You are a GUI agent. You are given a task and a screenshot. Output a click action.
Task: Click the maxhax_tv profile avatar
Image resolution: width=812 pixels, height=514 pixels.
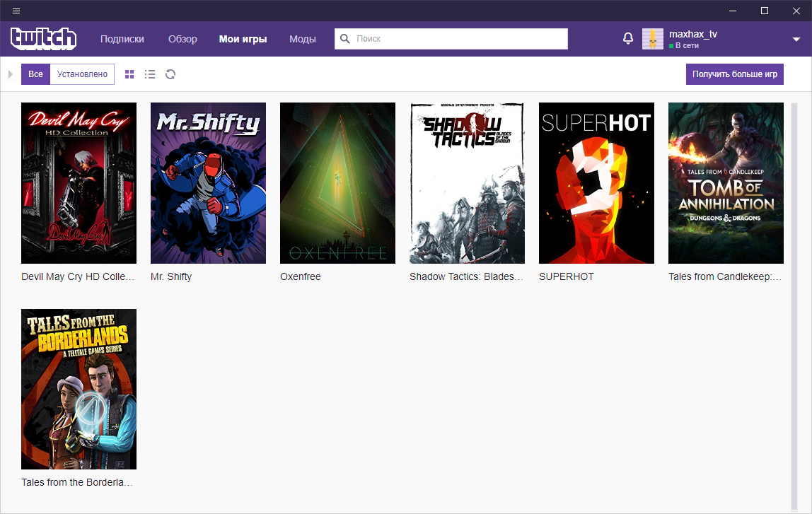652,39
